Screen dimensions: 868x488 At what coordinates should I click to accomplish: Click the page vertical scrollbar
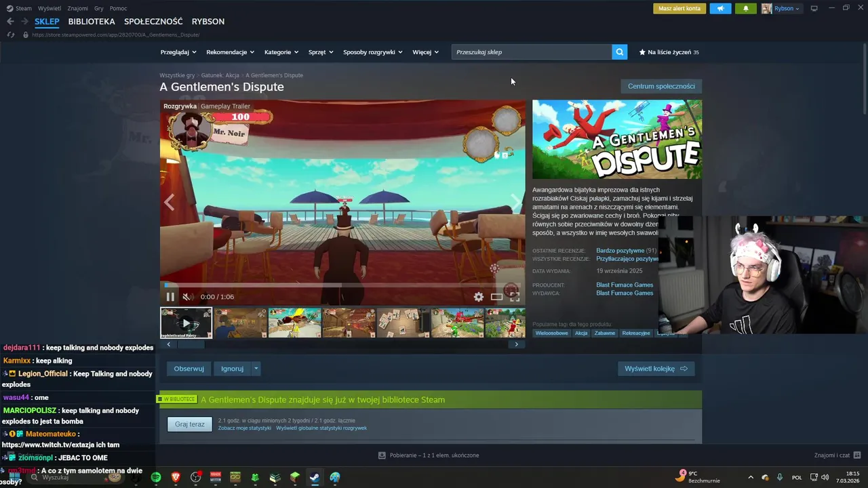click(864, 77)
